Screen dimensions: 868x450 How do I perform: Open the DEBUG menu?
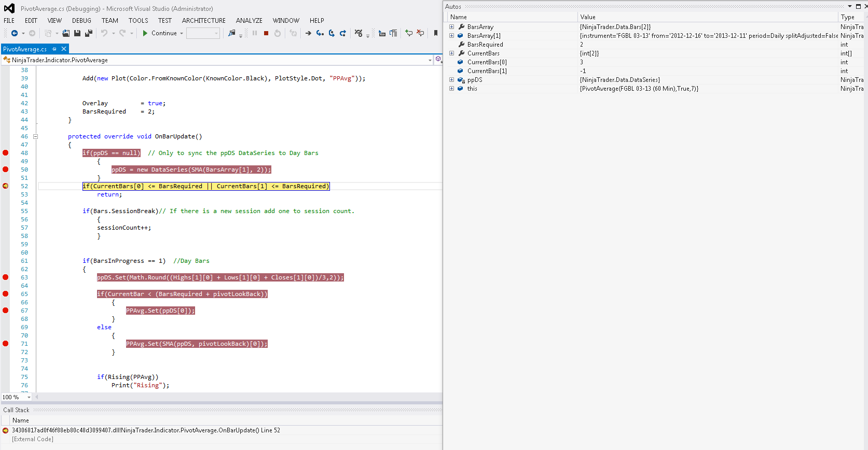[81, 21]
